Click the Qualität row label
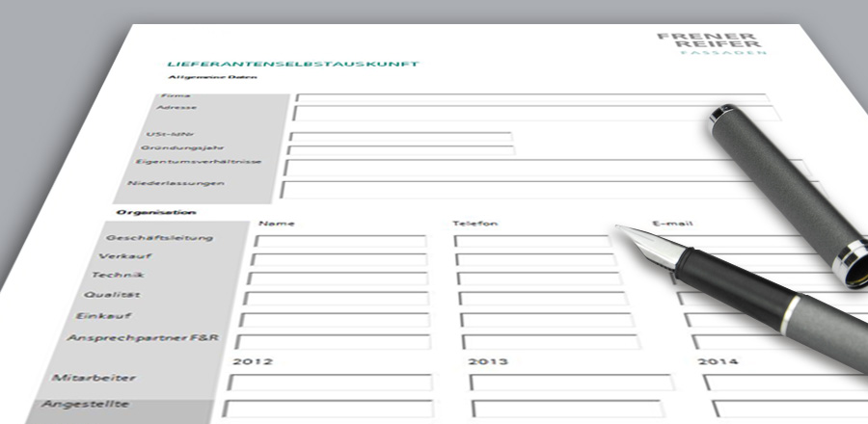This screenshot has height=424, width=868. [x=112, y=295]
